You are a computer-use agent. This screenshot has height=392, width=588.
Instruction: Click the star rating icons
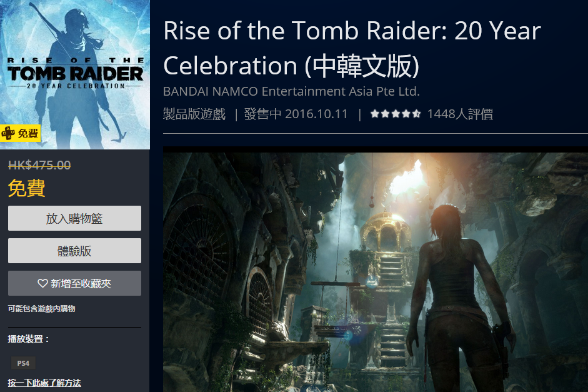click(396, 114)
